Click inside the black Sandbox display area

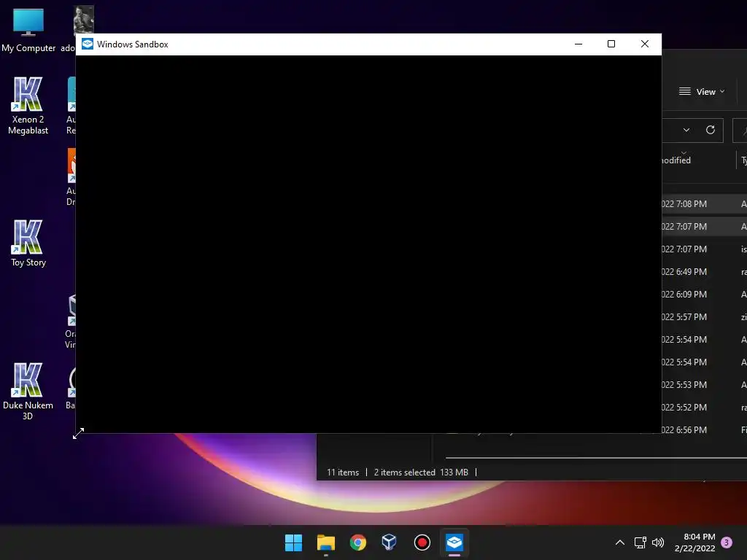[x=368, y=244]
